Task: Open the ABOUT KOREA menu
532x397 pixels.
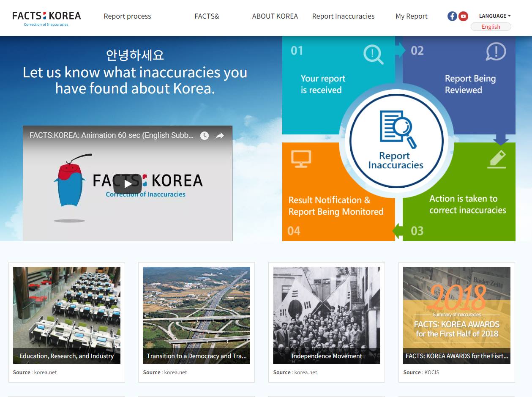Action: point(275,16)
